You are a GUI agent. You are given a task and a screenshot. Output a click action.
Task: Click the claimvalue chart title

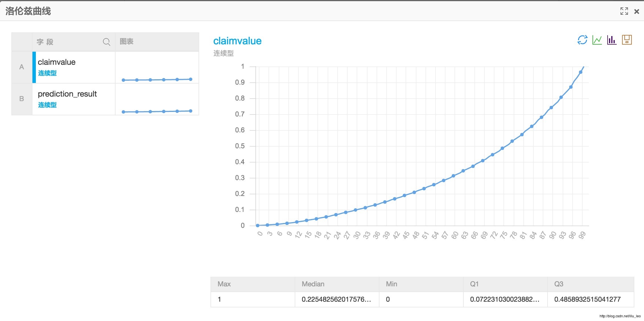237,41
